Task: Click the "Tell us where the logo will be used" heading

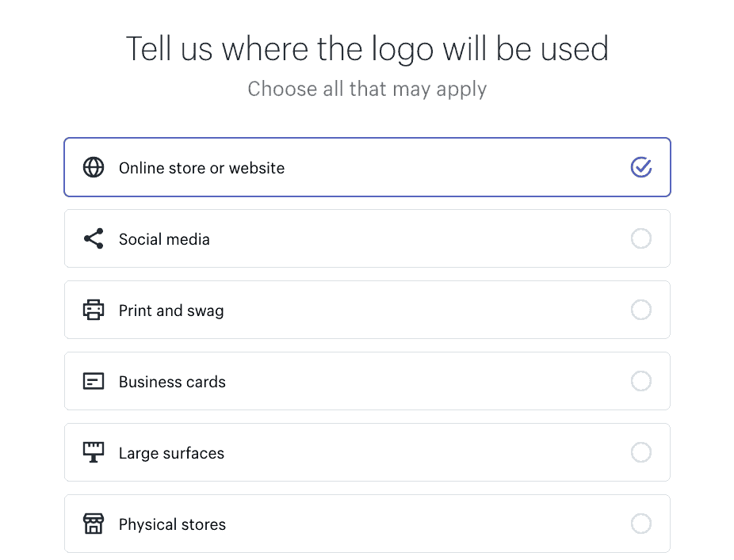Action: click(367, 49)
